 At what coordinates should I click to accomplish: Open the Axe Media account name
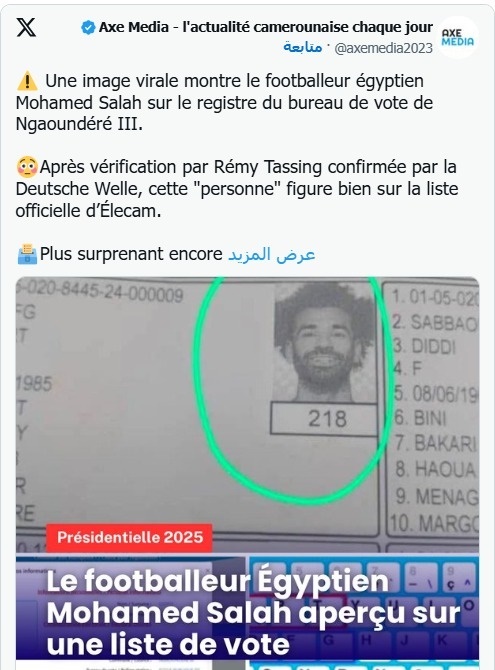265,27
